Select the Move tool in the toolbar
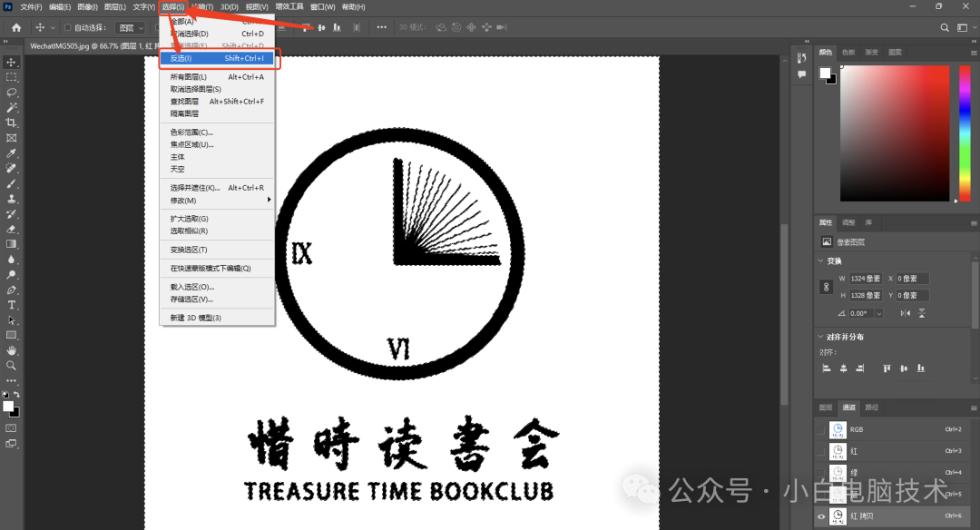Viewport: 980px width, 530px height. (x=11, y=62)
